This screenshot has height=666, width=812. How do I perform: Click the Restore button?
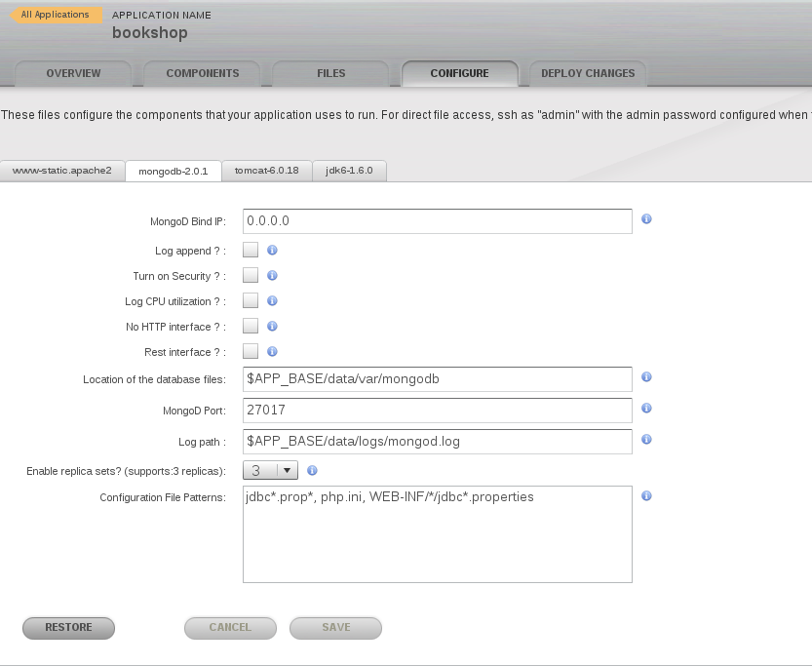click(68, 628)
